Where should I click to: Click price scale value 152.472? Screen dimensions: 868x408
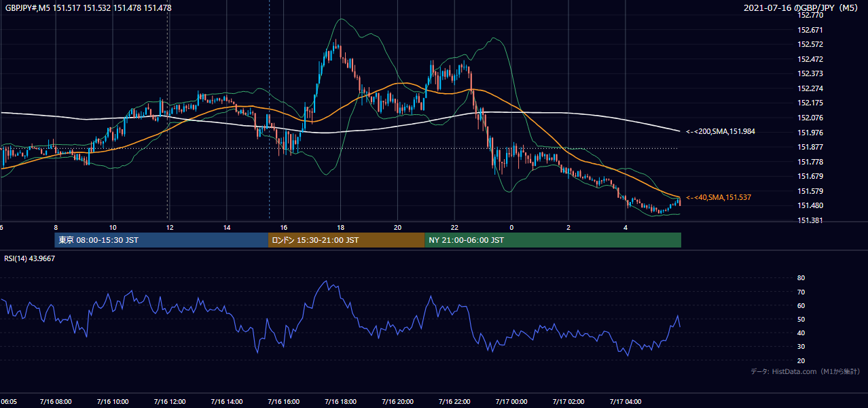810,59
